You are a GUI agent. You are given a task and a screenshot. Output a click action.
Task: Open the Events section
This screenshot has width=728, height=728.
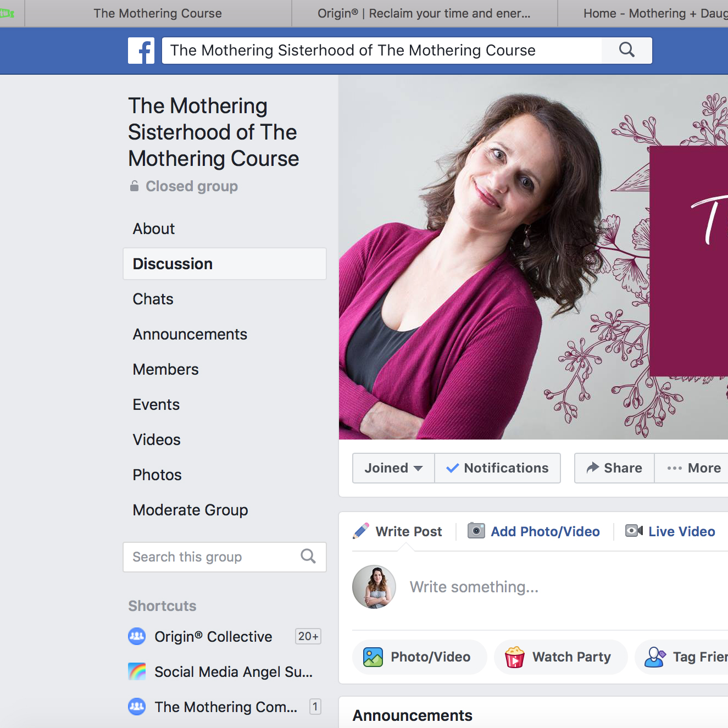coord(157,404)
